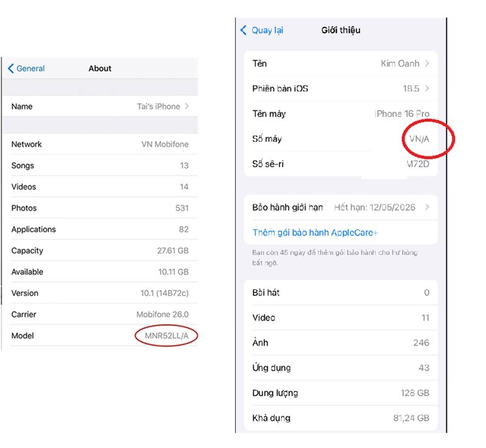
Task: Open the Name row showing Tai's iPhone
Action: click(100, 106)
